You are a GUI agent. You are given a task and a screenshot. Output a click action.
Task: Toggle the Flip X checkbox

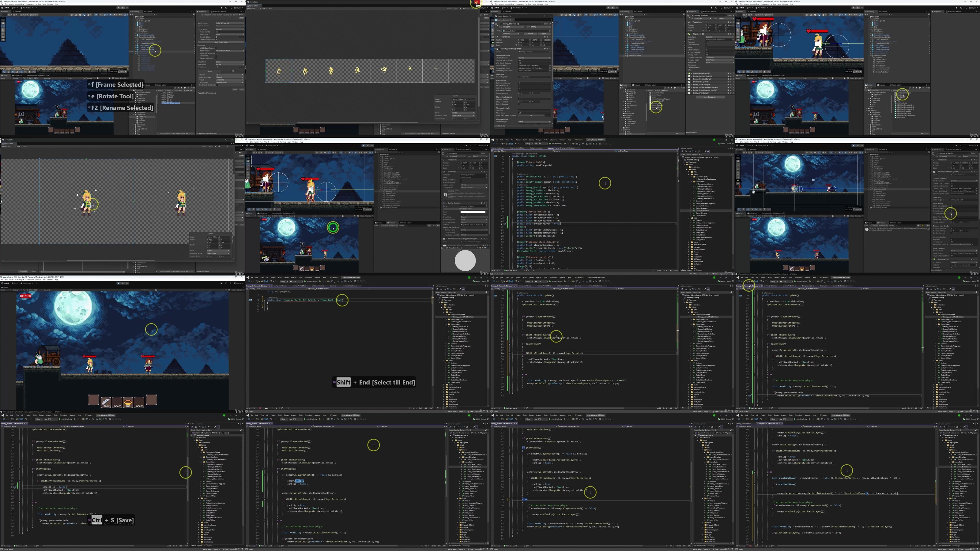[462, 215]
